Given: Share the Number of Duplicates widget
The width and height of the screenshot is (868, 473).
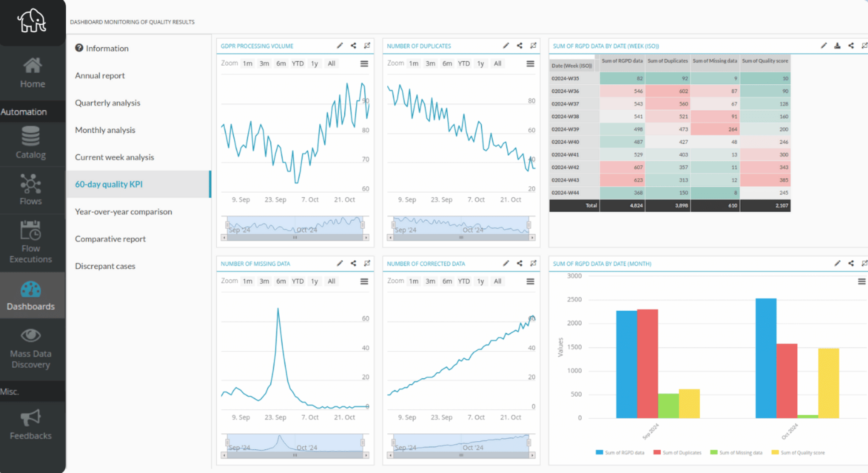Looking at the screenshot, I should point(520,45).
